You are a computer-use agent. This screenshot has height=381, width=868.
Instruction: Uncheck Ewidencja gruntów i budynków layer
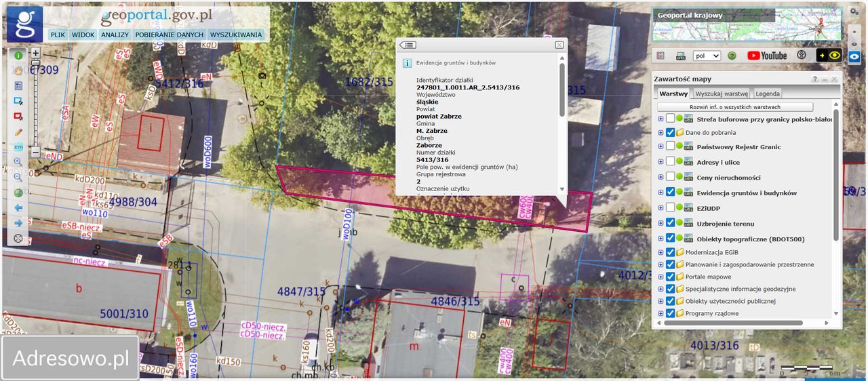pyautogui.click(x=671, y=193)
